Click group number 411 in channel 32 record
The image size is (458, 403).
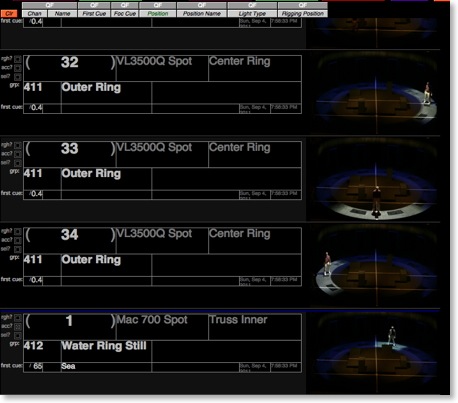click(x=42, y=92)
